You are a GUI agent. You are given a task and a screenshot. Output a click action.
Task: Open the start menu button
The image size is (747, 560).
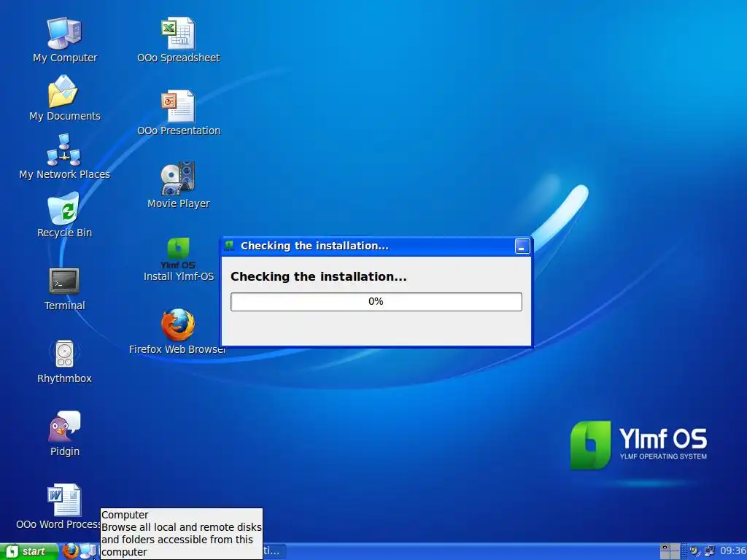pos(28,551)
